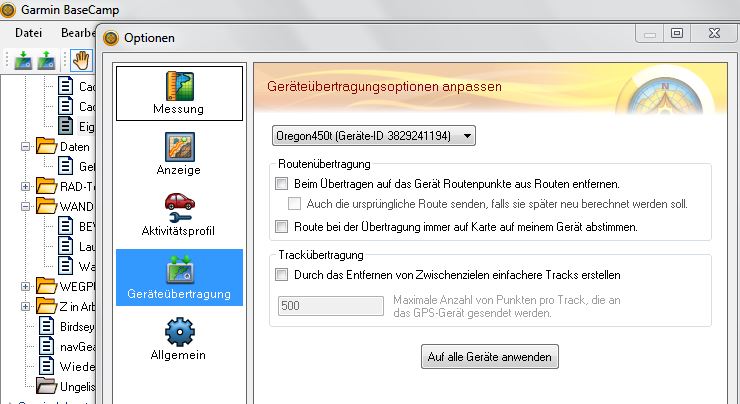Click the hand pan tool in toolbar
The width and height of the screenshot is (740, 404).
[81, 59]
